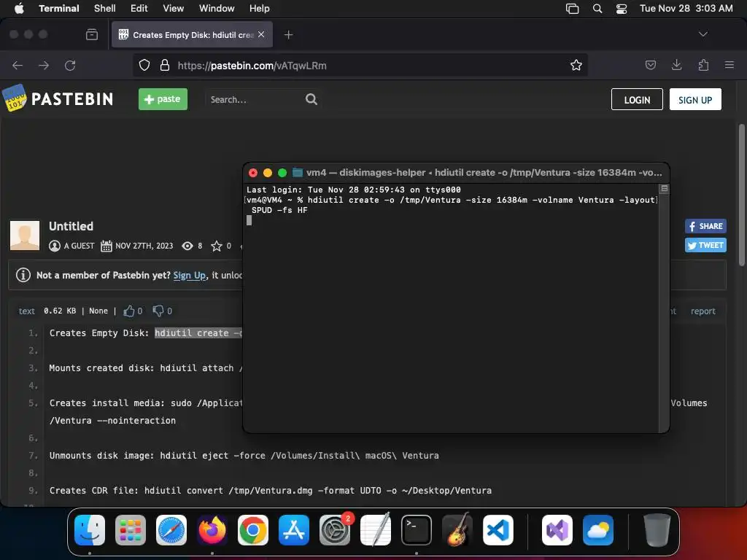Open Stage Manager menu bar icon
The width and height of the screenshot is (747, 560).
(x=572, y=8)
